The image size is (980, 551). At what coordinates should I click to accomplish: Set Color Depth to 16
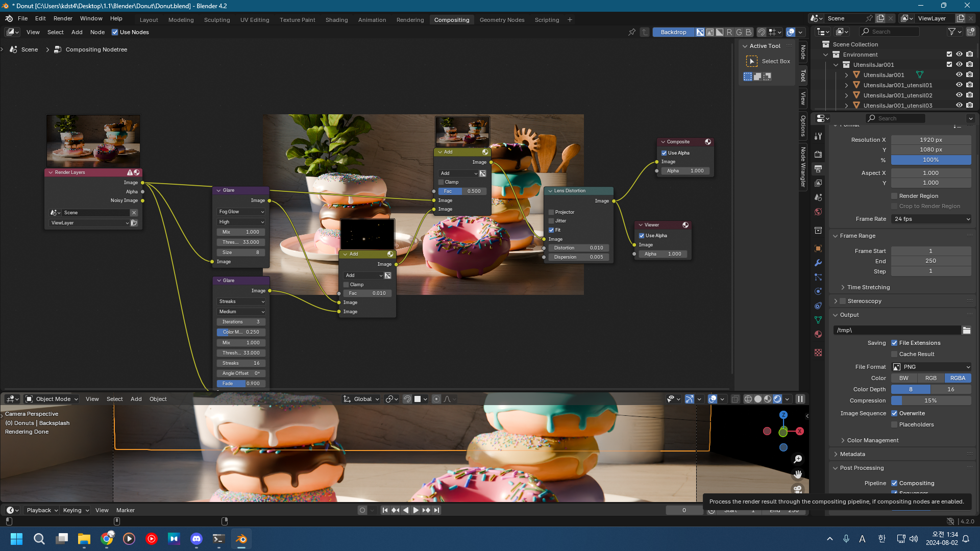click(x=950, y=389)
